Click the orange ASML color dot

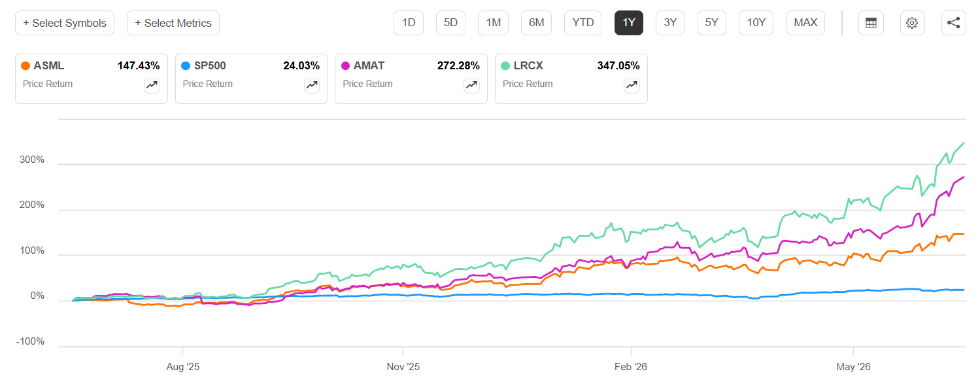point(25,65)
